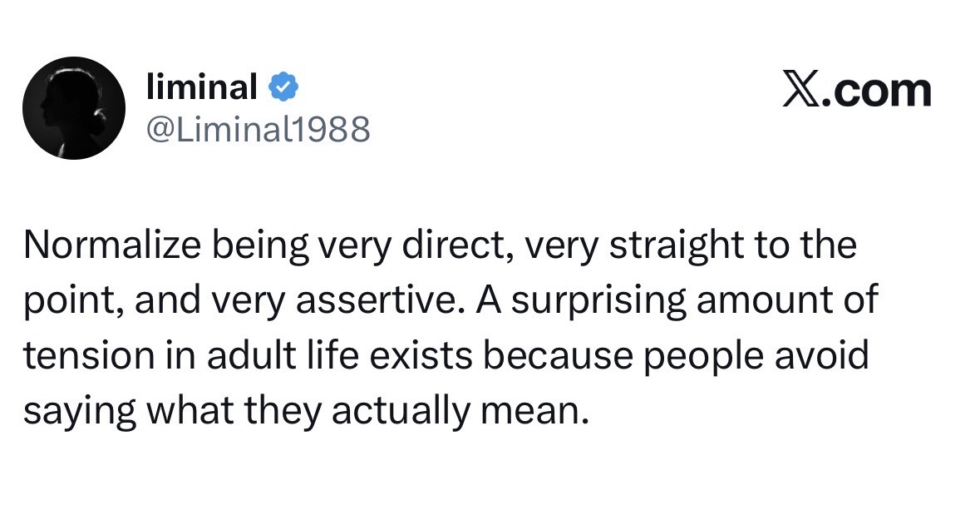Click the blue verified checkmark badge

[x=283, y=86]
